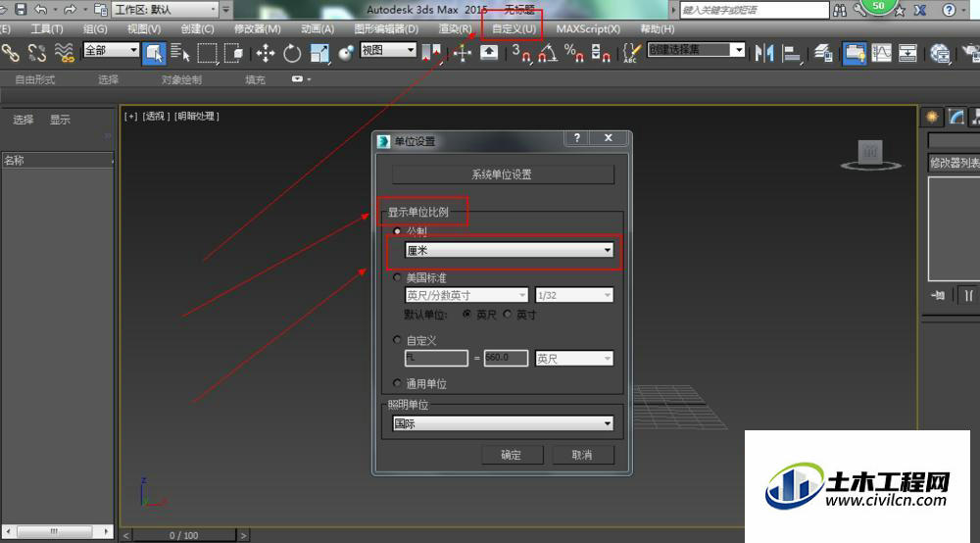Open the Material Editor icon
Image resolution: width=980 pixels, height=543 pixels.
point(940,53)
